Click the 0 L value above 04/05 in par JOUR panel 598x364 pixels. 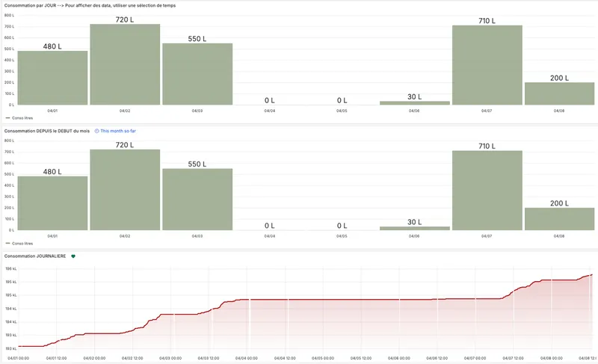tap(342, 100)
